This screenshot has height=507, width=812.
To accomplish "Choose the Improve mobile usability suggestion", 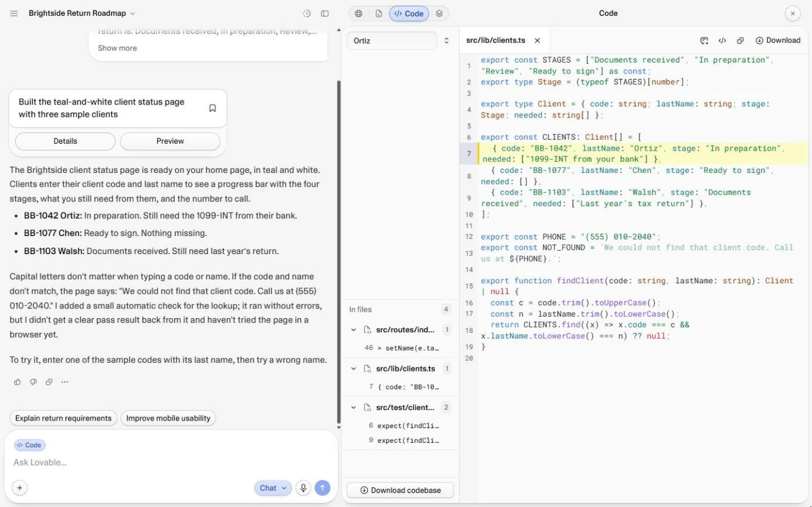I will point(168,418).
